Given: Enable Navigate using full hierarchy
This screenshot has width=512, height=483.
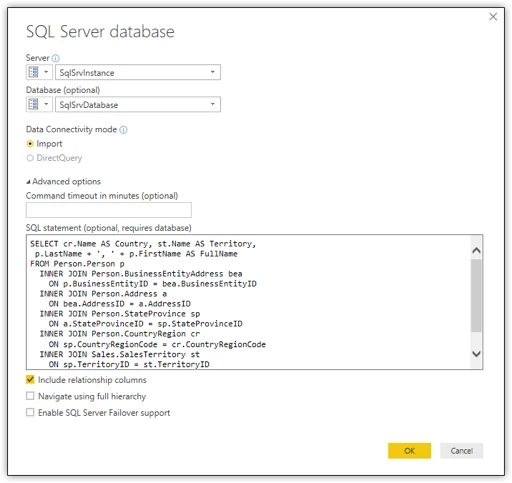Looking at the screenshot, I should 30,396.
